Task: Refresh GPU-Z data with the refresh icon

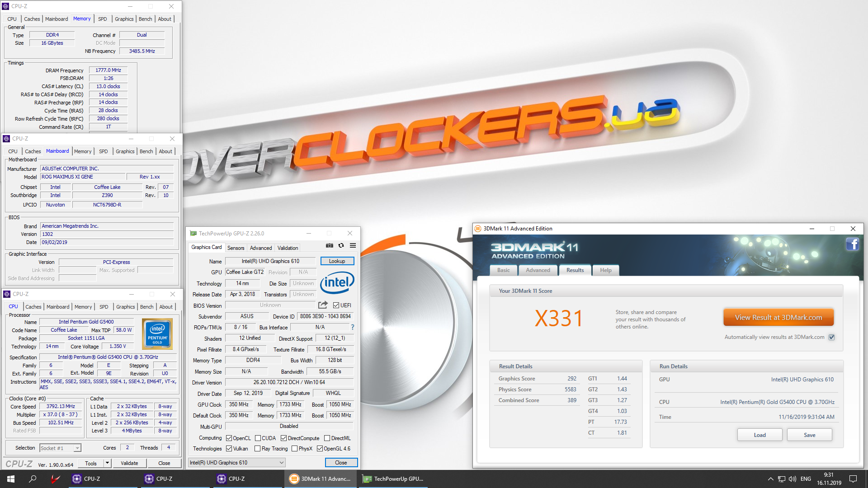Action: point(341,246)
